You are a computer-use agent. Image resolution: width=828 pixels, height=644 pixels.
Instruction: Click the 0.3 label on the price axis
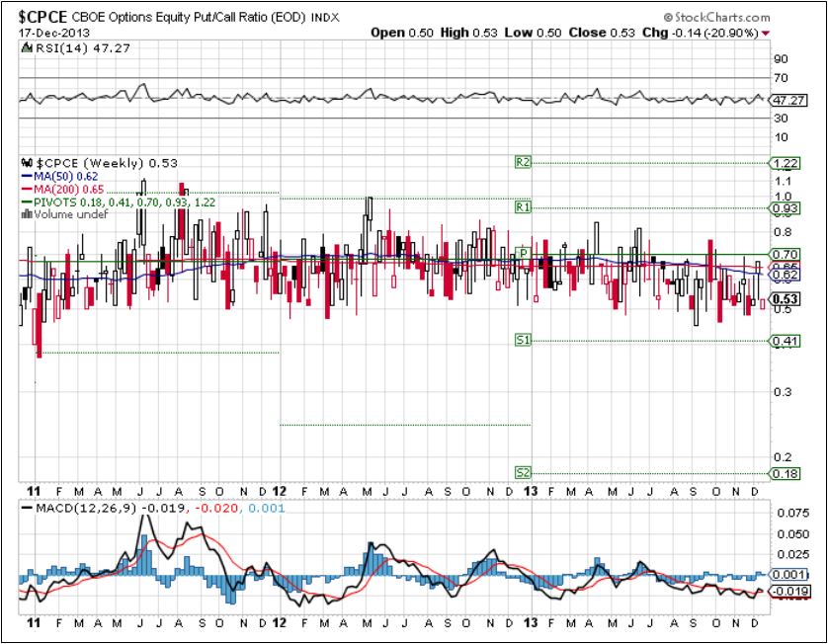click(783, 392)
